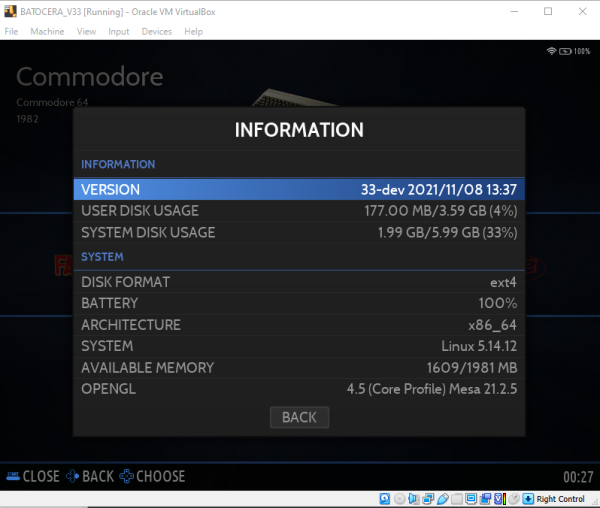Screen dimensions: 600x508
Task: Click the Wi-Fi signal icon
Action: tap(551, 51)
